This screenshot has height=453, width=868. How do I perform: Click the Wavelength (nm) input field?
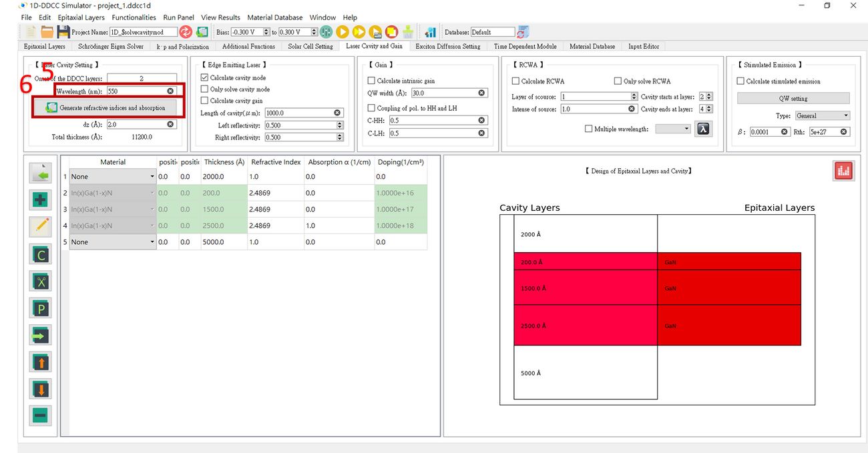pyautogui.click(x=138, y=91)
